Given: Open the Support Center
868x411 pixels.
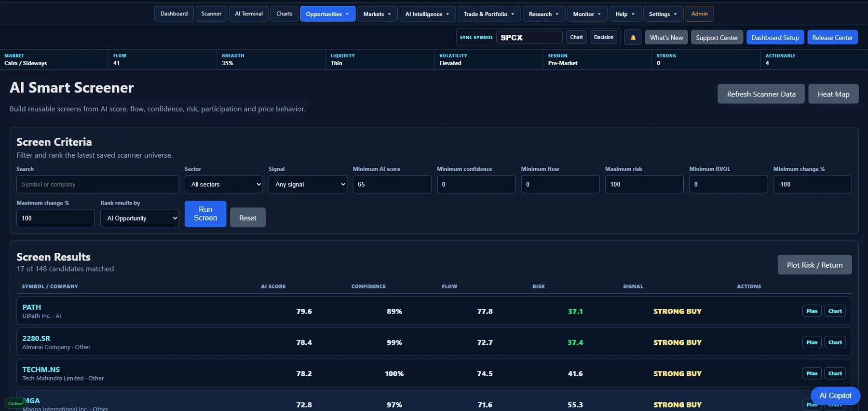Looking at the screenshot, I should tap(717, 37).
